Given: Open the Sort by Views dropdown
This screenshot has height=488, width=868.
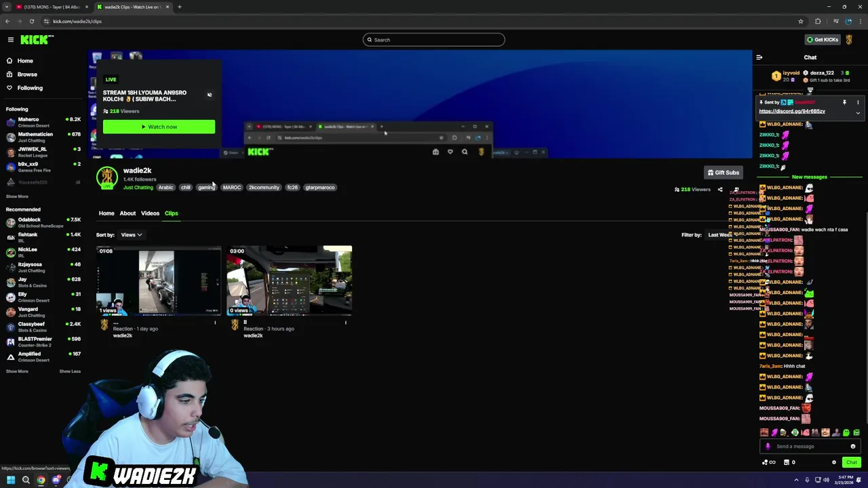Looking at the screenshot, I should point(131,235).
